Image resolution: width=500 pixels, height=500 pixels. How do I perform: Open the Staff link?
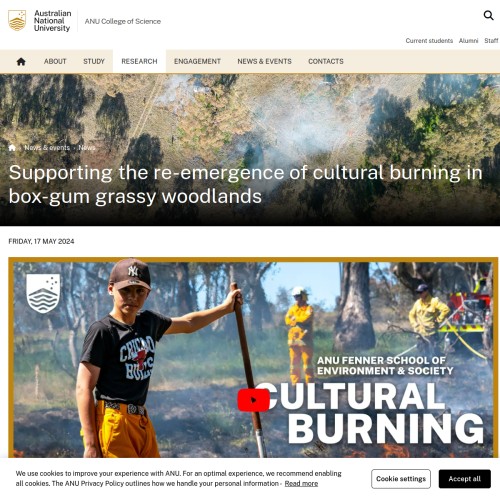point(491,41)
